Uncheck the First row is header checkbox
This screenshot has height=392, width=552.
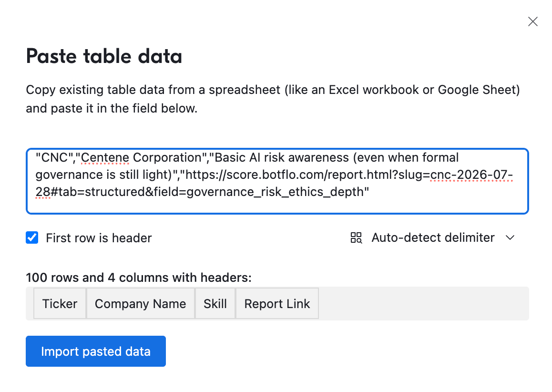pos(32,237)
